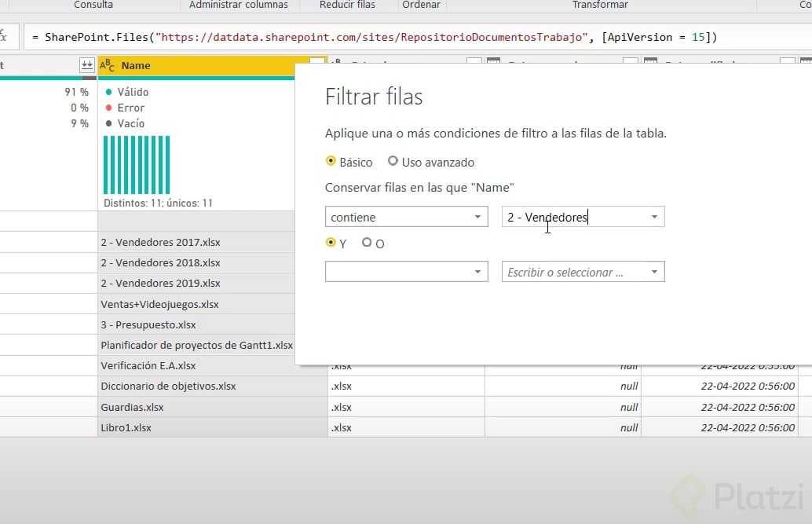Open the Ordenar ribbon group
Viewport: 812px width, 524px height.
421,5
